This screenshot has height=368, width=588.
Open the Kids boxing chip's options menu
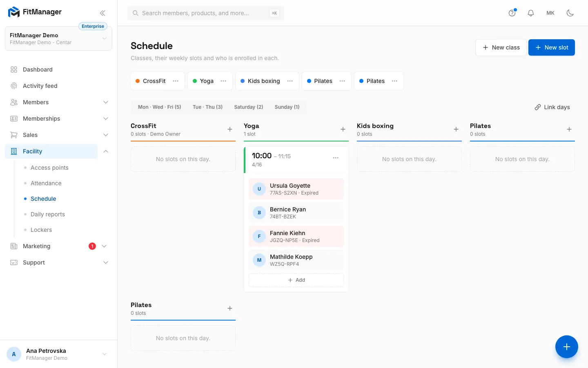click(290, 81)
